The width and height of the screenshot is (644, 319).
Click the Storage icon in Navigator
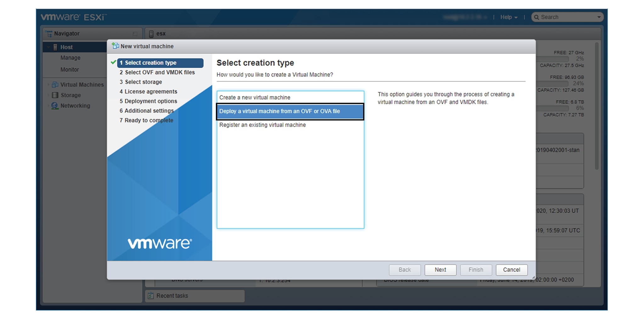point(55,95)
